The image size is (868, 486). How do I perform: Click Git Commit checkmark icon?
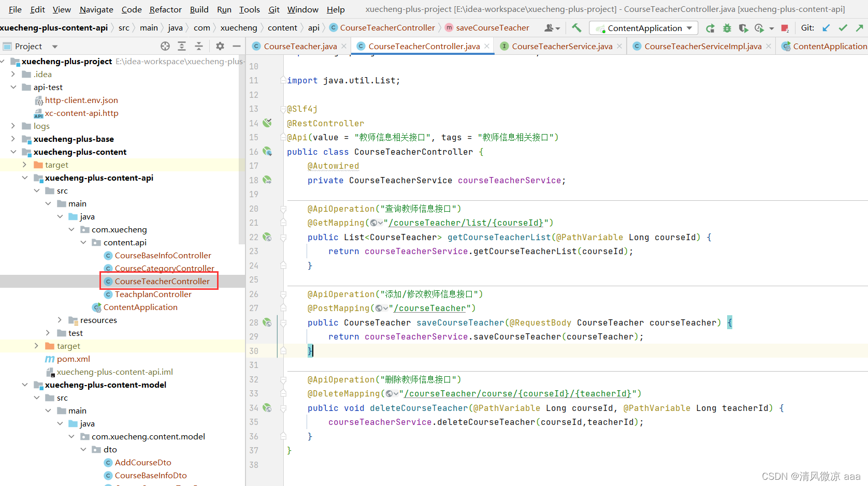(x=843, y=28)
